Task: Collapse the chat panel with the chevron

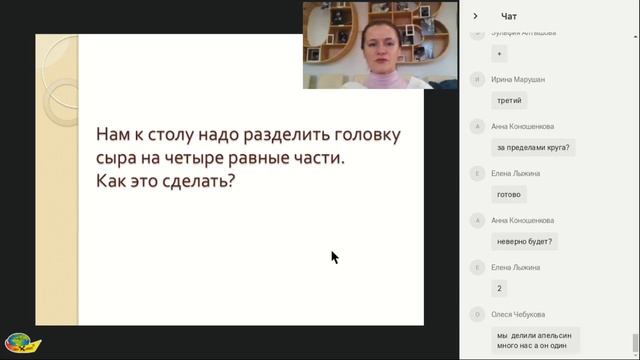Action: pos(475,16)
